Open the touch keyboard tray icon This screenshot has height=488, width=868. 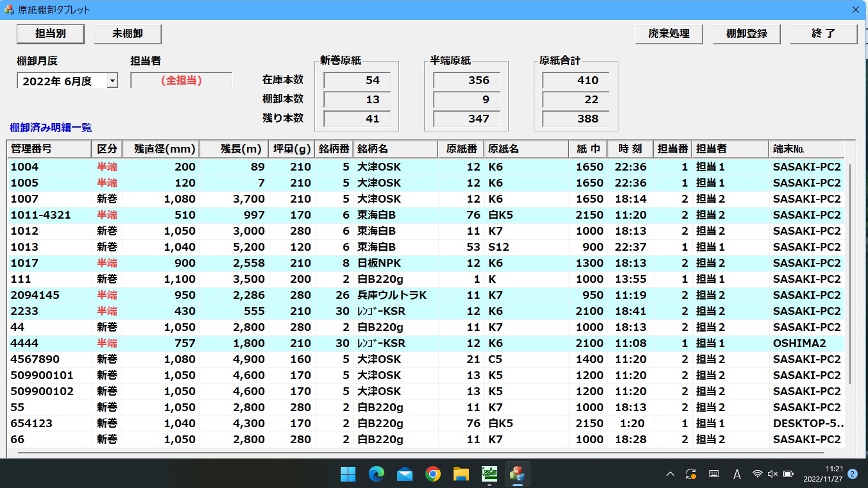point(714,474)
